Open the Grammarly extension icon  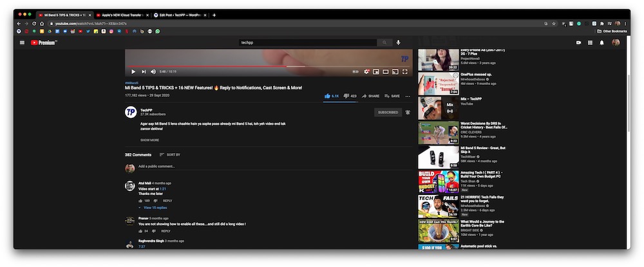pyautogui.click(x=579, y=24)
